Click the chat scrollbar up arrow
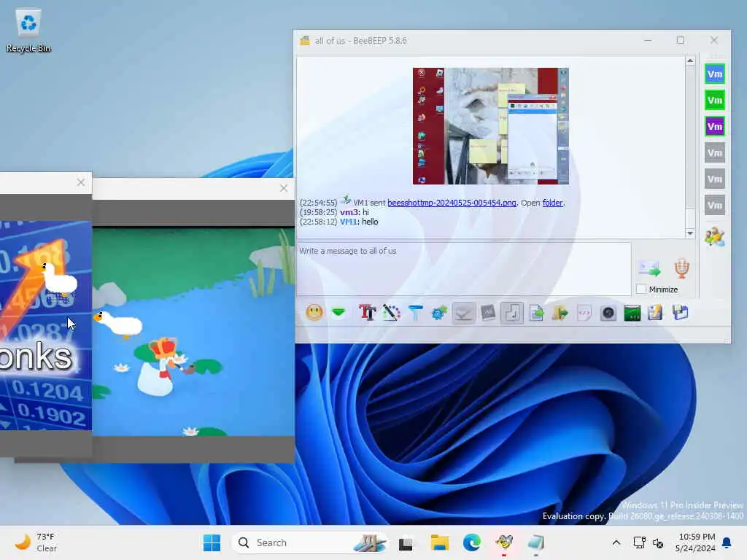The width and height of the screenshot is (747, 560). click(690, 61)
